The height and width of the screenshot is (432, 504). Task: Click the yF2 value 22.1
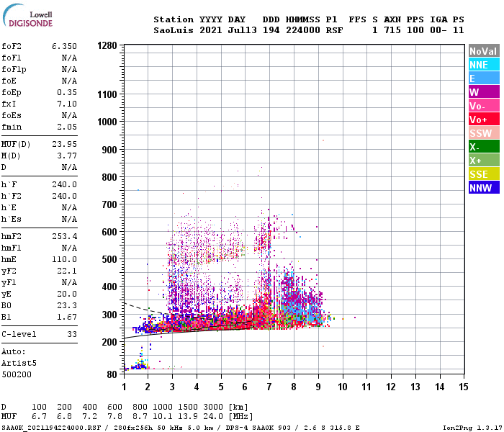pos(67,271)
